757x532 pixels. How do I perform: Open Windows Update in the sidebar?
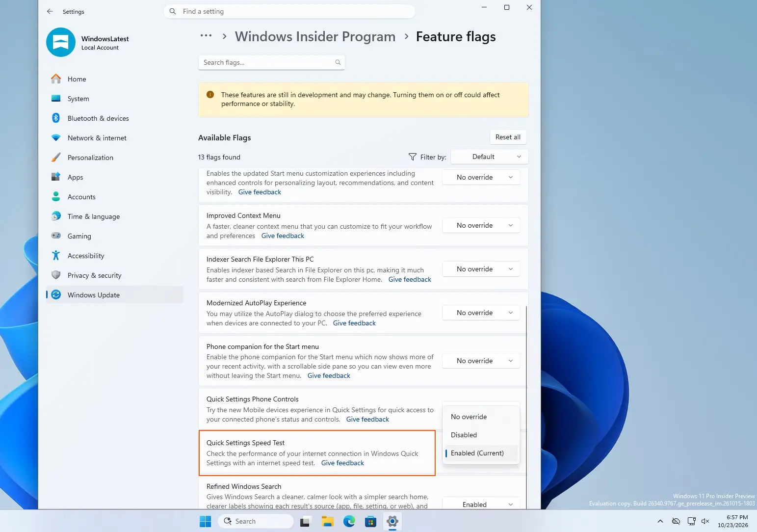tap(115, 295)
